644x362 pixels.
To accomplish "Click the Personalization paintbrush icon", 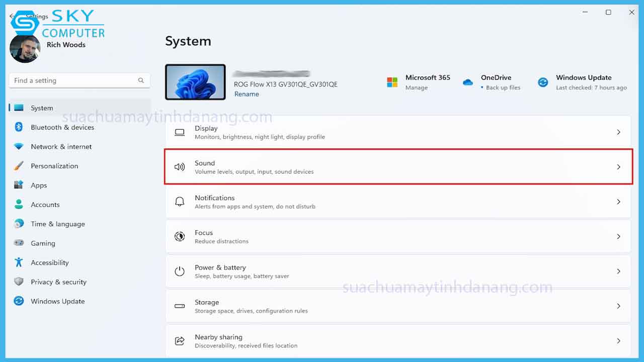I will (x=19, y=166).
